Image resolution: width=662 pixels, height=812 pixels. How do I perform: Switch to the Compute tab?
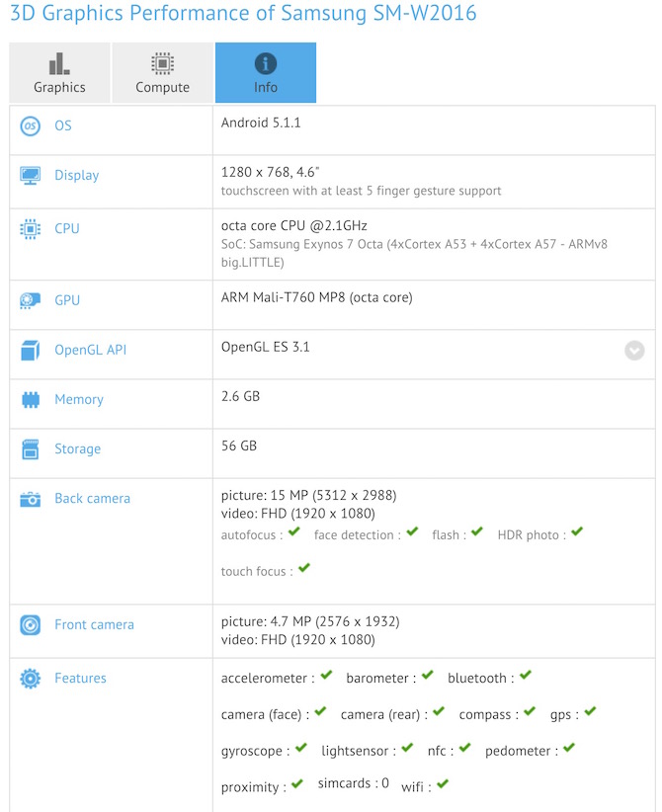(163, 72)
